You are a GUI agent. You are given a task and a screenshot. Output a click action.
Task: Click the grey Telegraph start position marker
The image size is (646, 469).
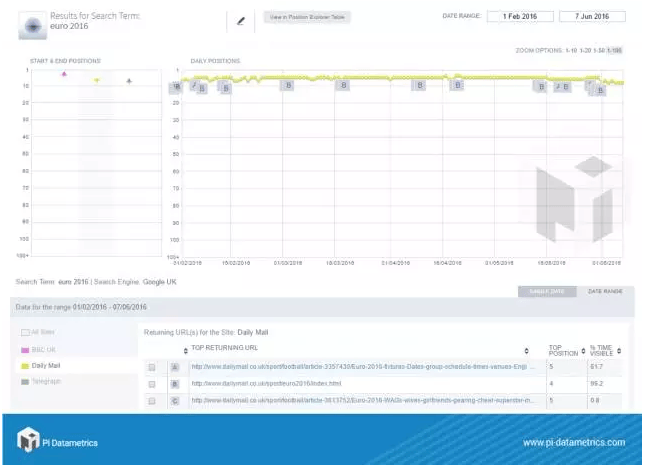(x=129, y=79)
